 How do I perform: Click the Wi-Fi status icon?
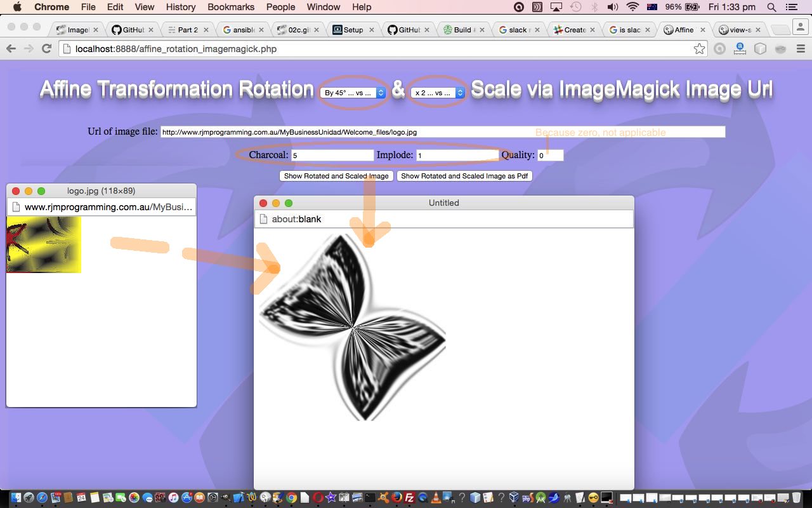point(632,7)
